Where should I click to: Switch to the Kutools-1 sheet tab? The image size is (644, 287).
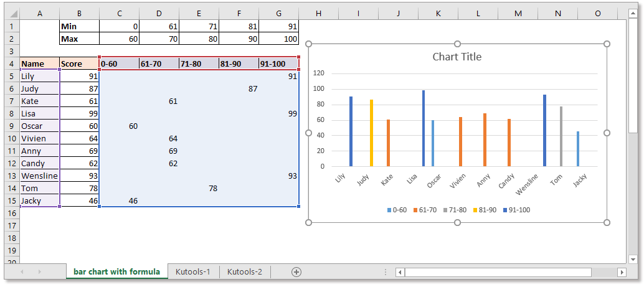pyautogui.click(x=192, y=271)
